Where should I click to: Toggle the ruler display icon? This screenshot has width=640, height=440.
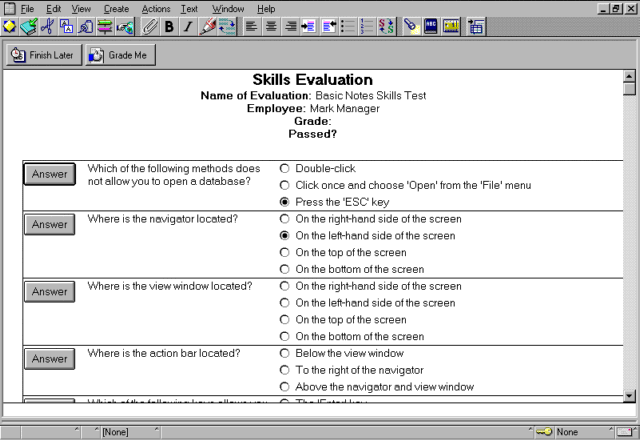click(x=451, y=27)
